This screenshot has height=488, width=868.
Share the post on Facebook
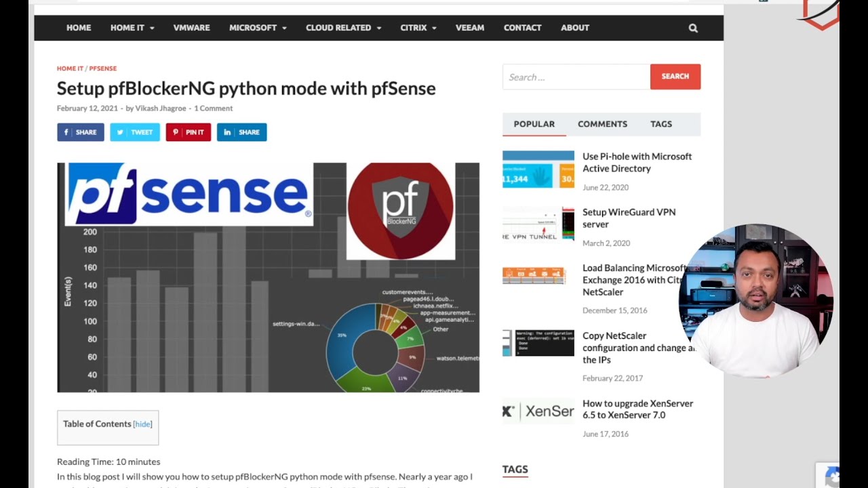tap(81, 132)
